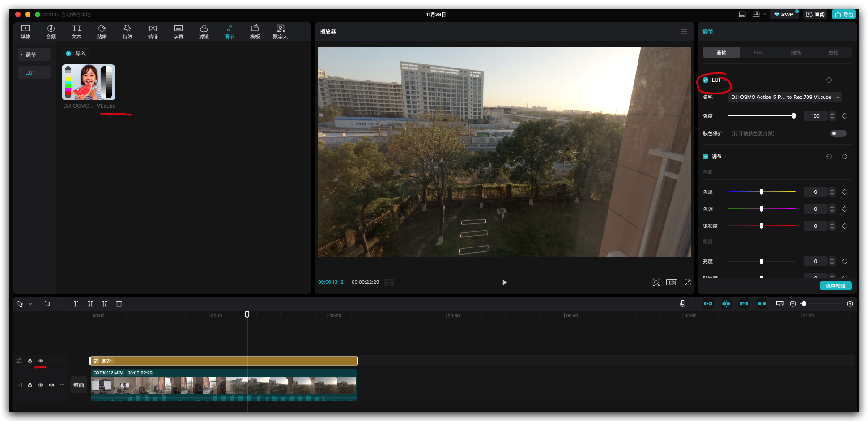Screen dimensions: 868x421
Task: Expand the 调节 tree item in sidebar
Action: click(x=34, y=55)
